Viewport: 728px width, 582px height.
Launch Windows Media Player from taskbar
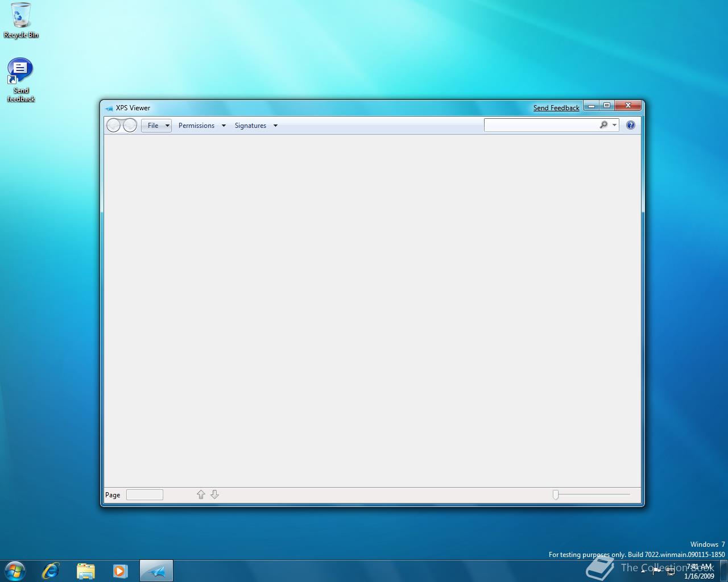tap(120, 571)
